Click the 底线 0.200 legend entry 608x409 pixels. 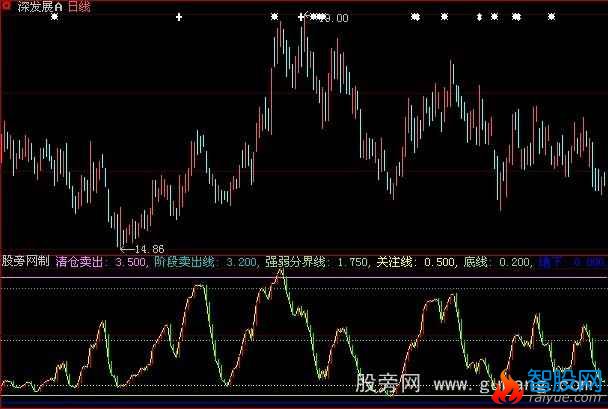(497, 262)
